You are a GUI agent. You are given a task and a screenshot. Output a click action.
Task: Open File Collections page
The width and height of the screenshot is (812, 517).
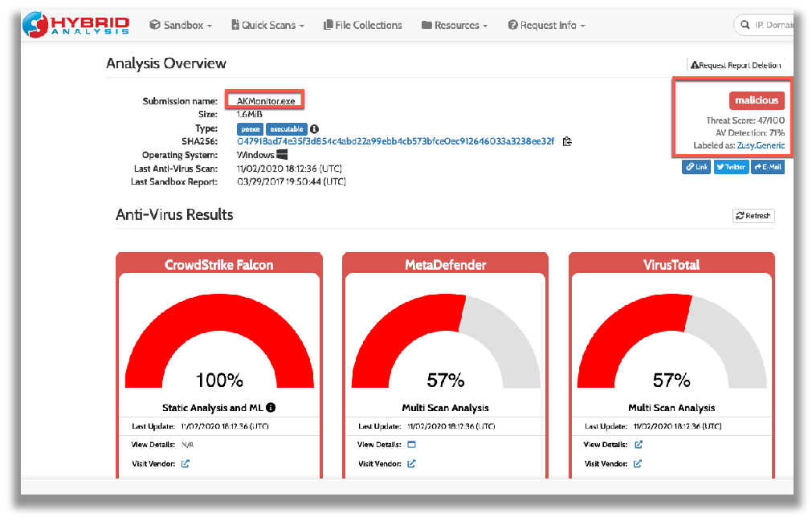362,25
